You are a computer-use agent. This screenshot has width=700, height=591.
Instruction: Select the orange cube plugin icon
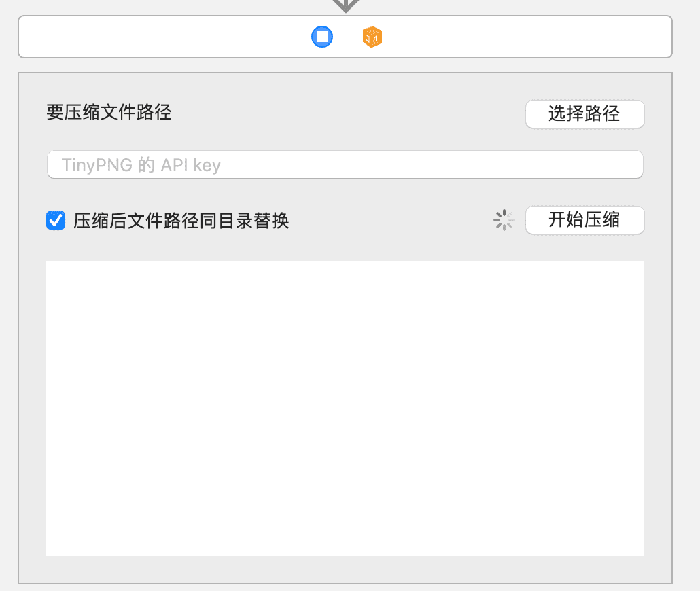pyautogui.click(x=371, y=37)
